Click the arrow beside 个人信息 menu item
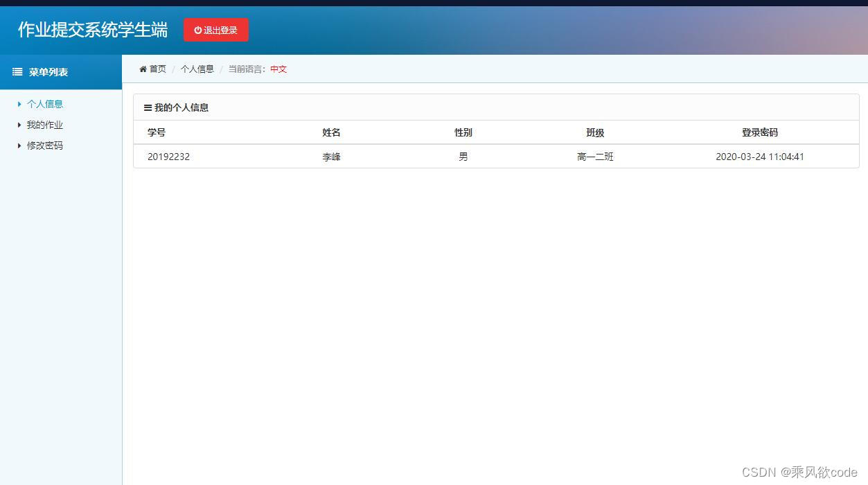Viewport: 868px width, 485px height. tap(19, 104)
